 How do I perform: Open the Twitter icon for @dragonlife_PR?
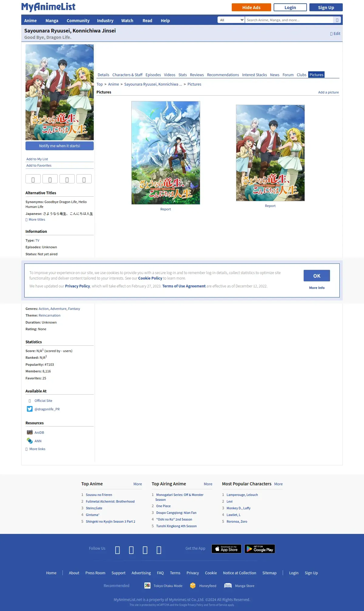point(29,409)
